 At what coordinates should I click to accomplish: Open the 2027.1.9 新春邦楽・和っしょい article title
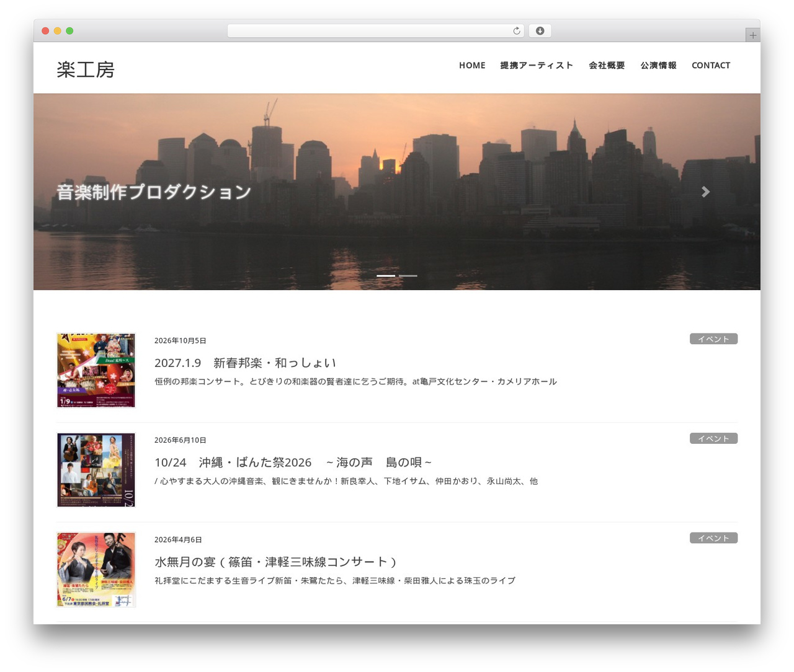245,363
